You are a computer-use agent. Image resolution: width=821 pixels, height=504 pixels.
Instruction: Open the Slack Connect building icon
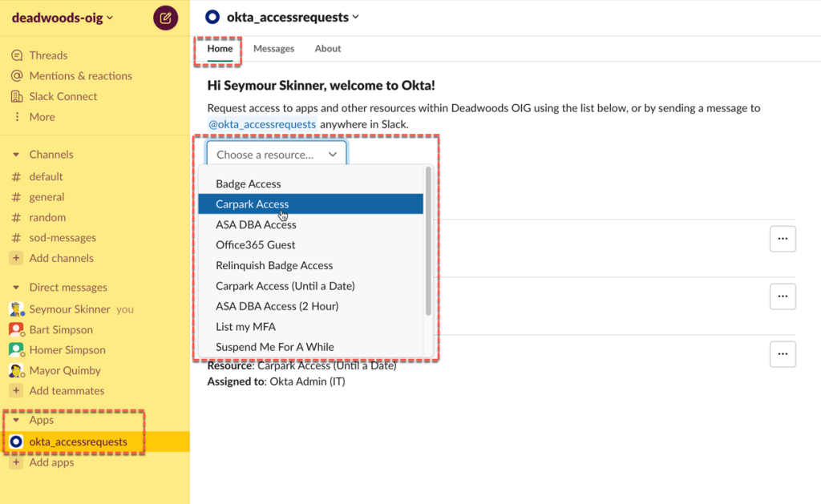[17, 96]
